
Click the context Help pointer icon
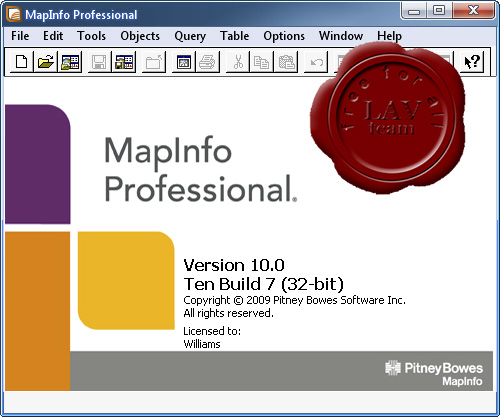tap(472, 62)
